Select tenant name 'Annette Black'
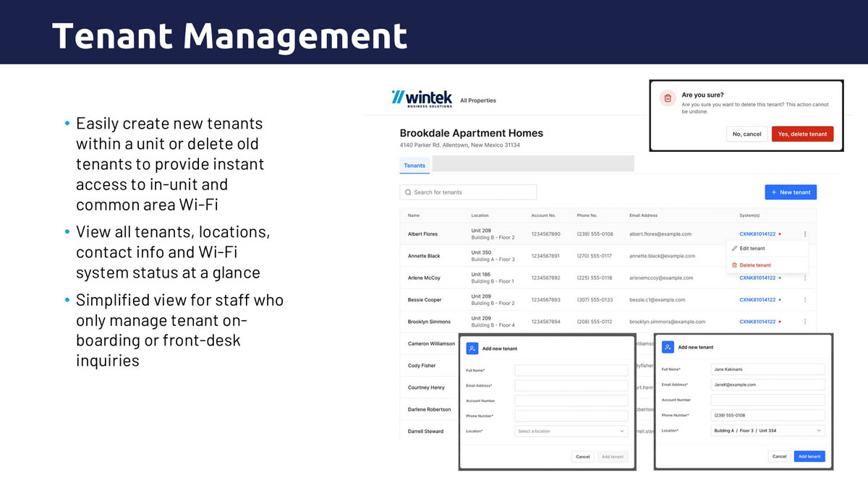The width and height of the screenshot is (868, 488). coord(424,256)
